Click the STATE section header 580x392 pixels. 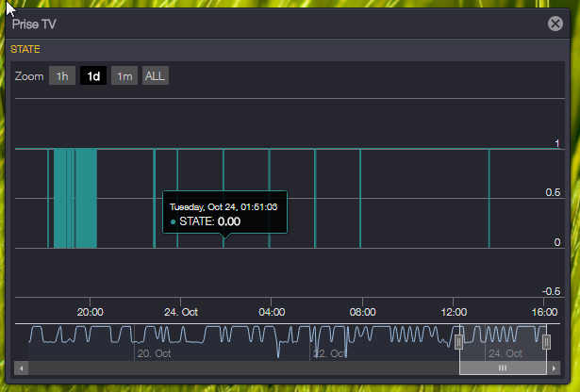(25, 49)
